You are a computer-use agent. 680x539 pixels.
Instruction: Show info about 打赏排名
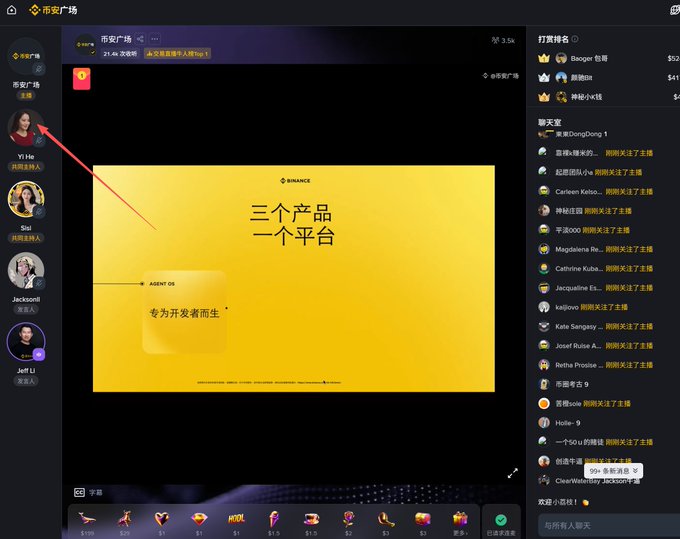pos(575,39)
